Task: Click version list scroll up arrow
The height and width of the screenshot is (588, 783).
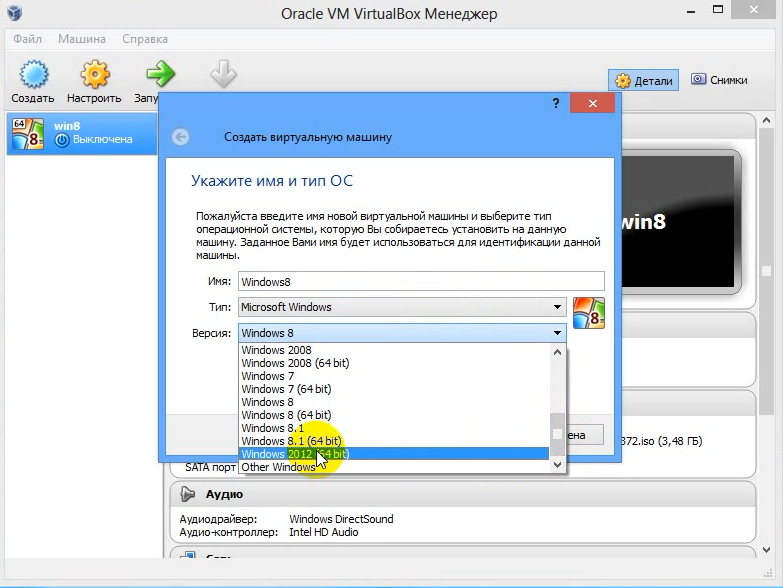Action: [558, 352]
